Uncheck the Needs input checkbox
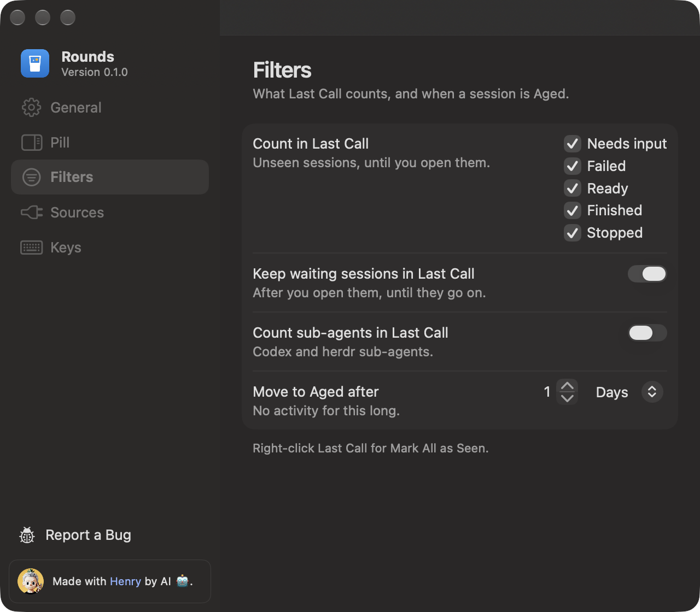This screenshot has width=700, height=612. [x=573, y=144]
